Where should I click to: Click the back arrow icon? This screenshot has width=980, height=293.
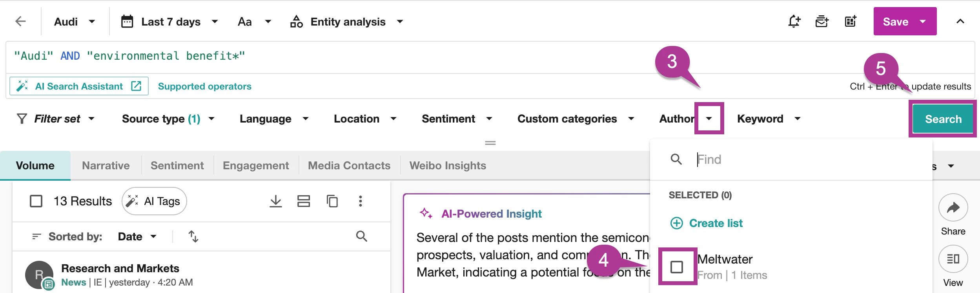pos(20,21)
